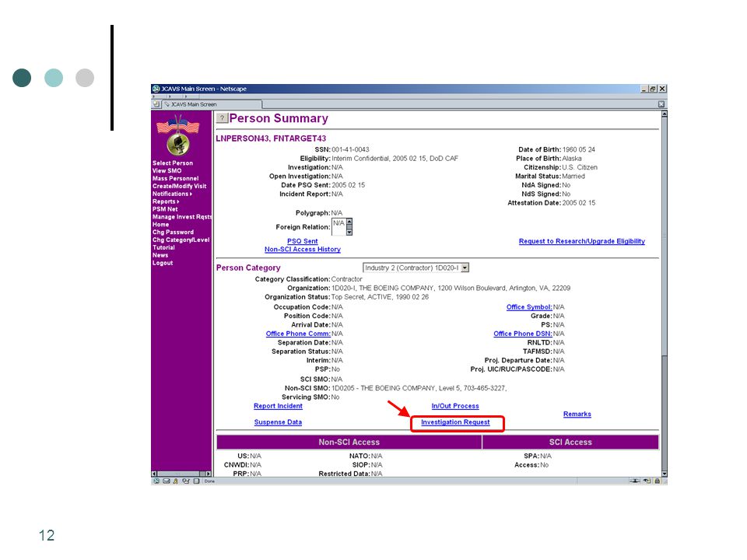Click the Investigation Request link
Screen dimensions: 747x560
coord(455,422)
